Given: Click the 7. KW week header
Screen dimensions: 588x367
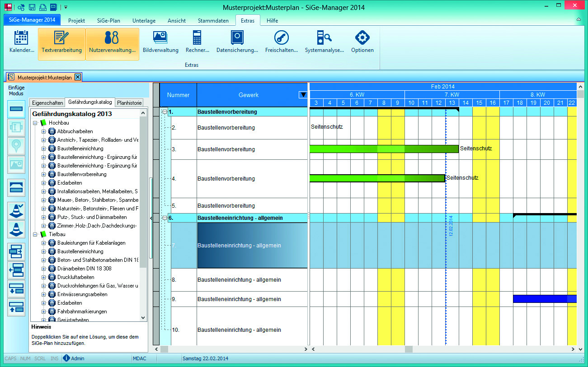Looking at the screenshot, I should click(x=452, y=95).
